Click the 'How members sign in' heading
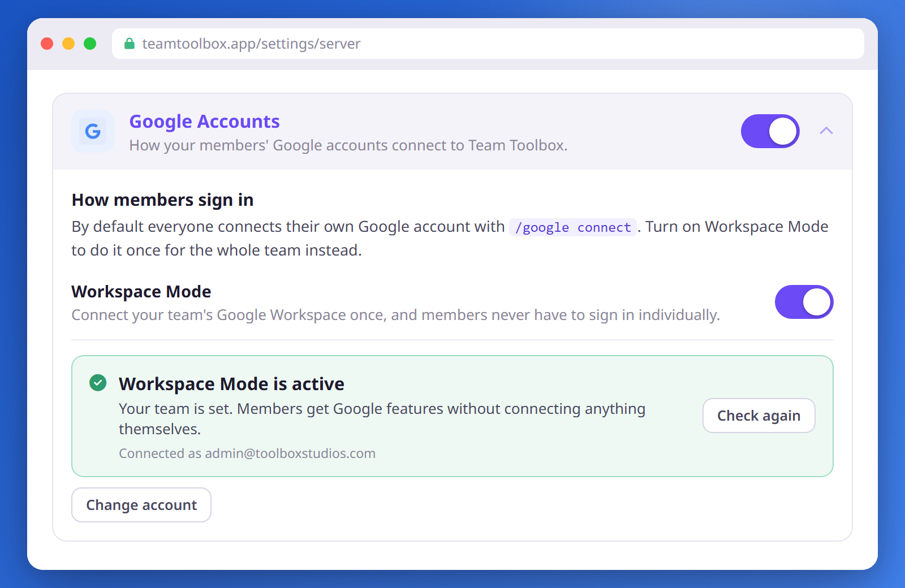Image resolution: width=905 pixels, height=588 pixels. 162,200
